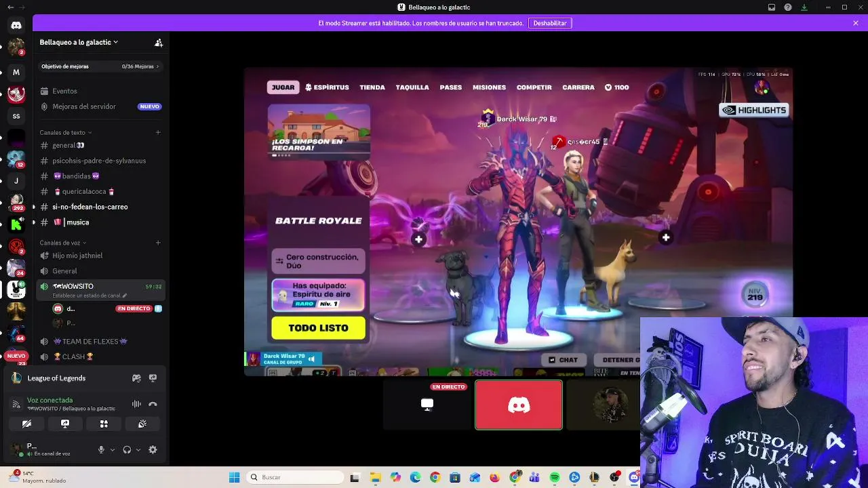Select COMPETIR tab in Fortnite stream
Image resolution: width=868 pixels, height=488 pixels.
(x=534, y=87)
